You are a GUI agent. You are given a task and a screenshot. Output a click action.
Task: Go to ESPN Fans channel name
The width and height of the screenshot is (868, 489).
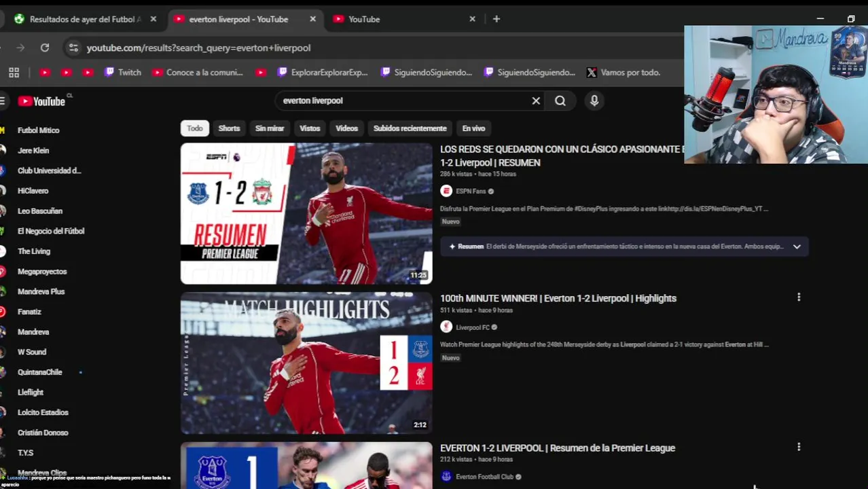pyautogui.click(x=471, y=192)
